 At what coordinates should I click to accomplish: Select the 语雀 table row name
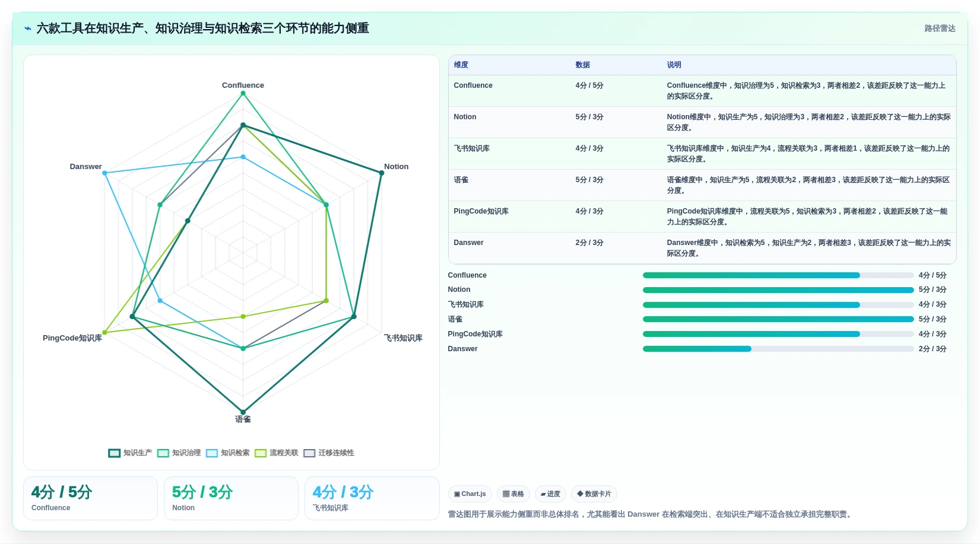click(461, 180)
